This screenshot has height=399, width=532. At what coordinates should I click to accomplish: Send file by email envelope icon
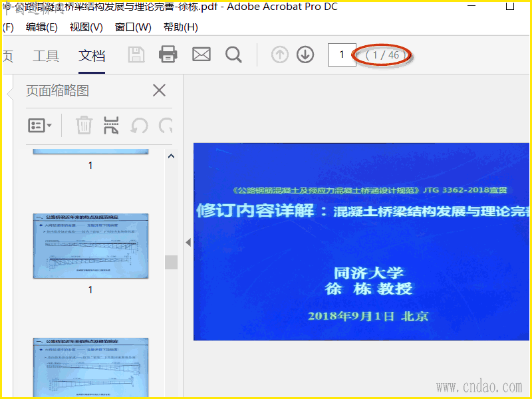click(x=201, y=55)
